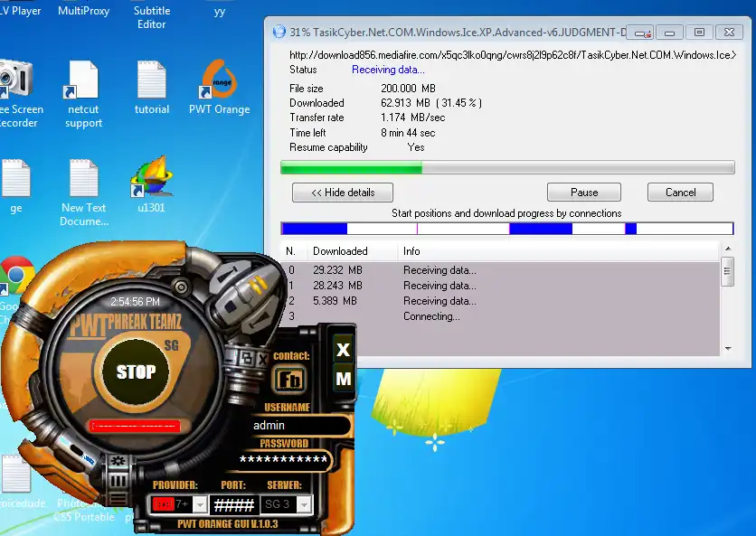Screen dimensions: 756x536
Task: Select connection row 3 'Connecting...'
Action: (500, 316)
